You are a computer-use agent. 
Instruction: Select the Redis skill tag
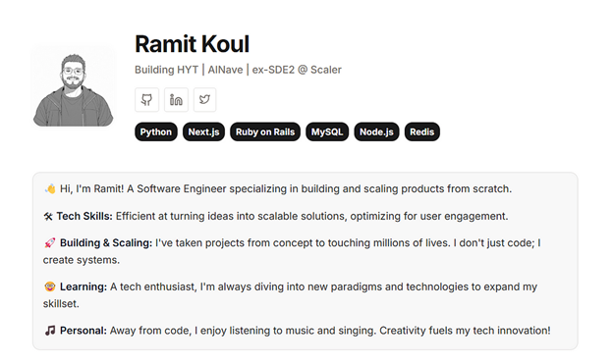coord(421,132)
